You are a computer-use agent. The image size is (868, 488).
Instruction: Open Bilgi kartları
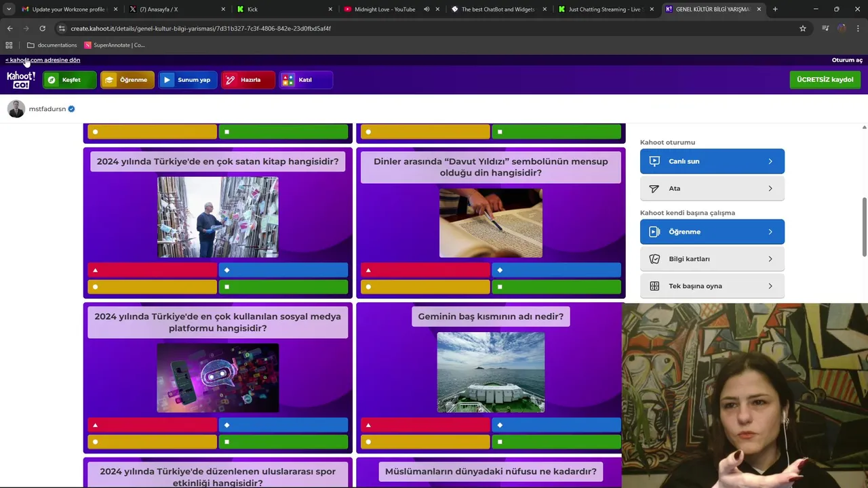[x=712, y=259]
